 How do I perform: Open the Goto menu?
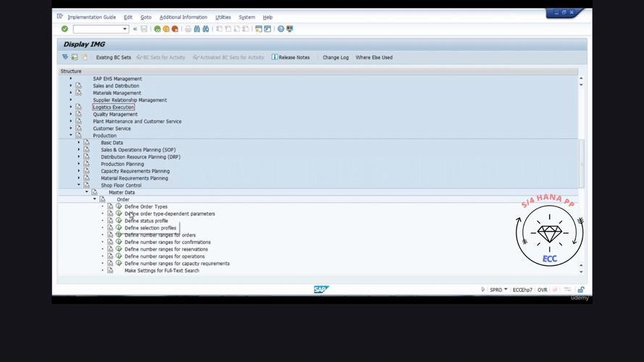coord(146,17)
